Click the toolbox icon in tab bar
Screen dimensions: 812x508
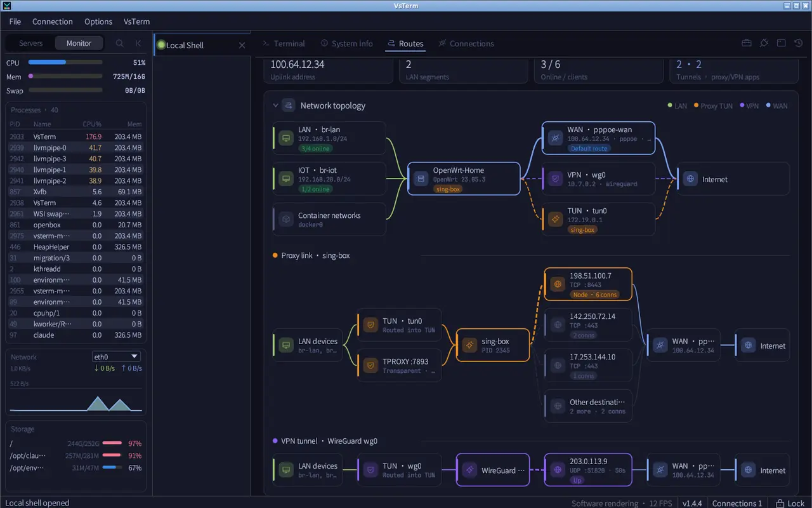pos(747,43)
